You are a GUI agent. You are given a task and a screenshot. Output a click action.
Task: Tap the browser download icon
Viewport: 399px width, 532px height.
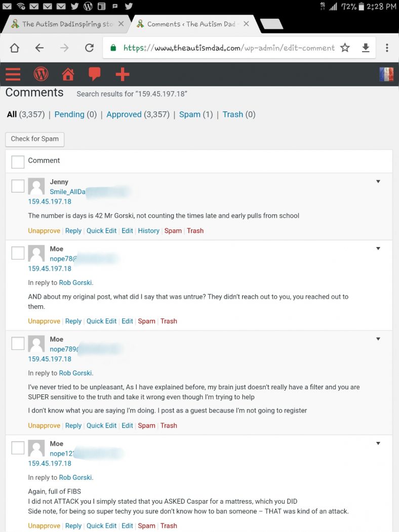pyautogui.click(x=366, y=48)
